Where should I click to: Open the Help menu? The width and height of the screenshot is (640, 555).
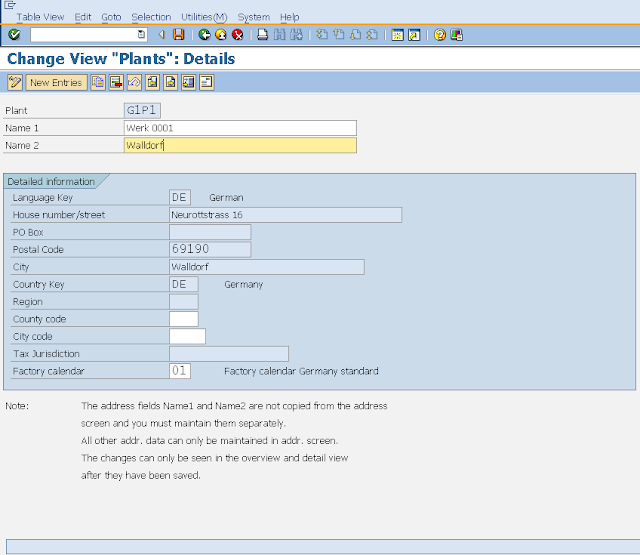pyautogui.click(x=289, y=17)
